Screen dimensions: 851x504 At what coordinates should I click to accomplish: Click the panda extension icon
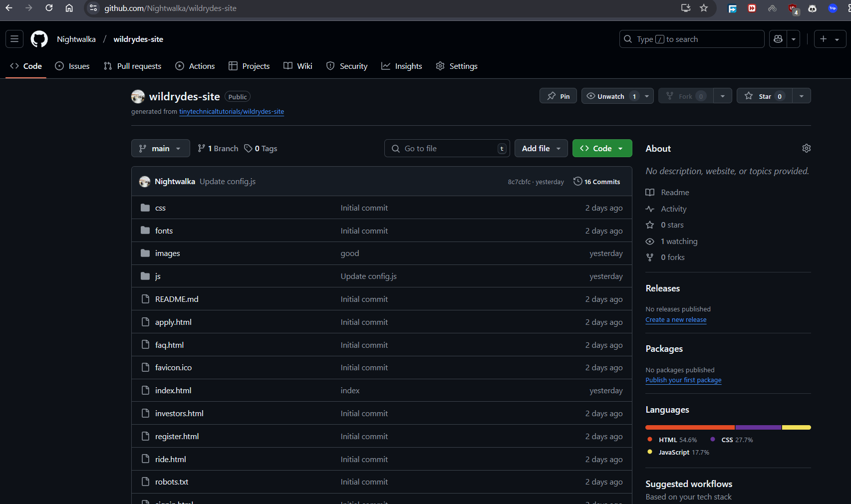[813, 8]
